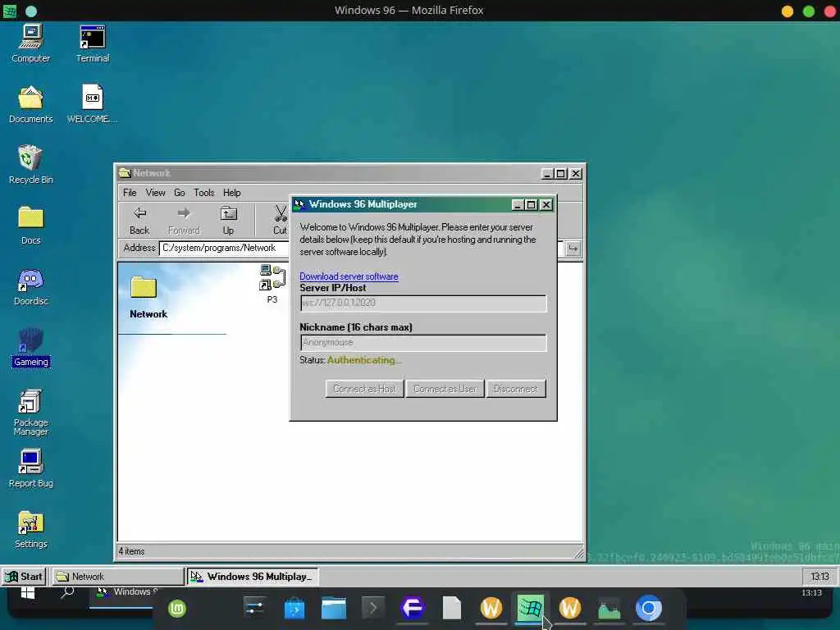
Task: Click the Server IP/Host input field
Action: coord(423,304)
